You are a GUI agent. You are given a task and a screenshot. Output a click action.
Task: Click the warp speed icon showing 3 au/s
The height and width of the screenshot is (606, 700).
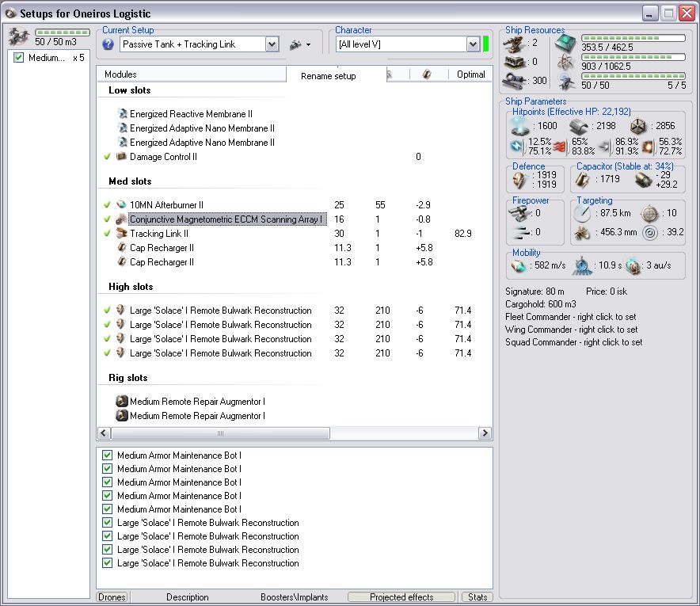pos(633,266)
